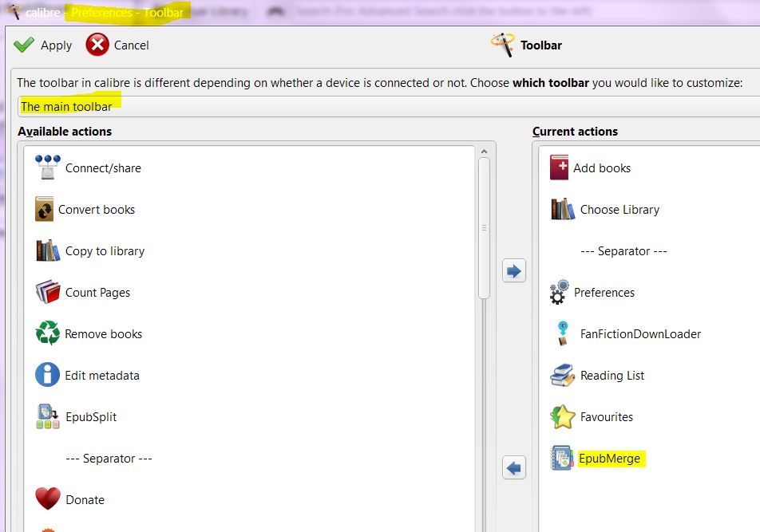Image resolution: width=760 pixels, height=532 pixels.
Task: Select the Separator entry in Current actions
Action: tap(623, 251)
